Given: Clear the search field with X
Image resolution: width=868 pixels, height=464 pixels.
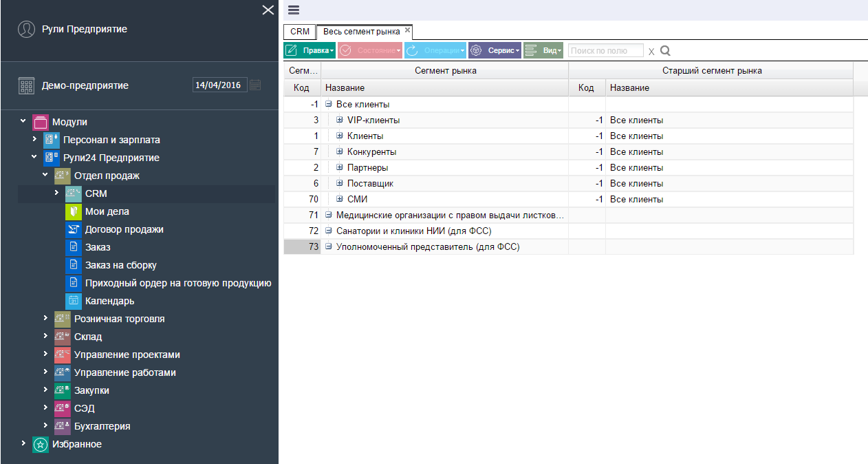Looking at the screenshot, I should pos(651,51).
